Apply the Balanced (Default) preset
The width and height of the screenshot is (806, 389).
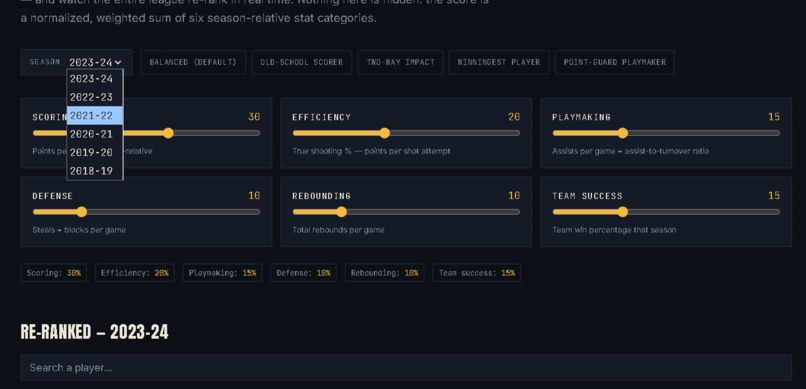193,62
